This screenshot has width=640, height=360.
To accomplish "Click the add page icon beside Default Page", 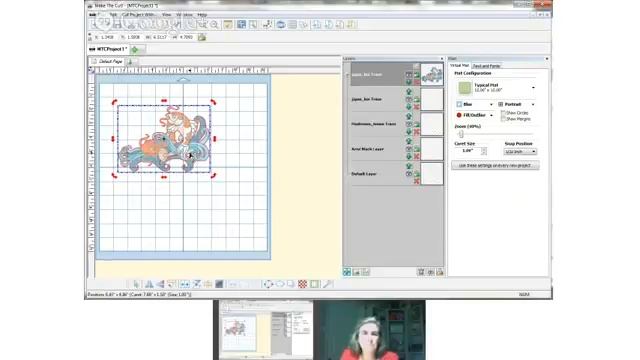I will [x=130, y=62].
